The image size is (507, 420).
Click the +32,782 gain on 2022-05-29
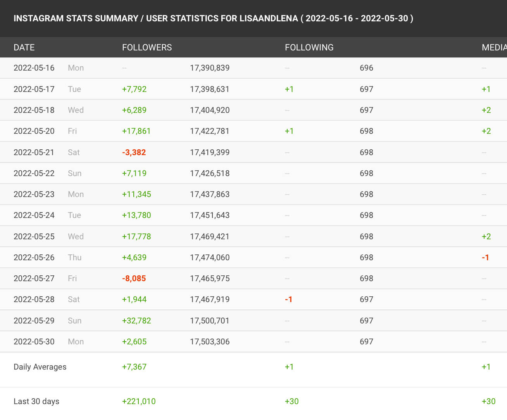click(x=136, y=321)
